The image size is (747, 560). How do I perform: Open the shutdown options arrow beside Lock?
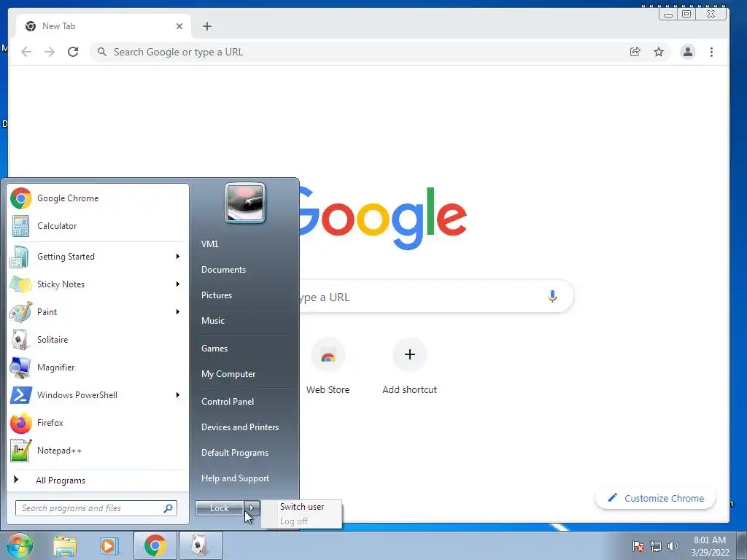point(252,508)
